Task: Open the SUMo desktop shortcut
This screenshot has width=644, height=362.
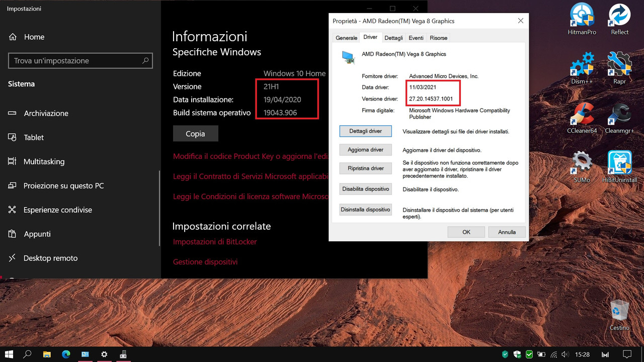Action: click(582, 166)
